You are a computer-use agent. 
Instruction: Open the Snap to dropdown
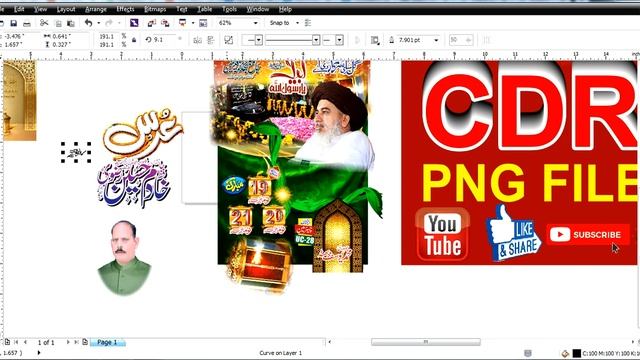297,23
